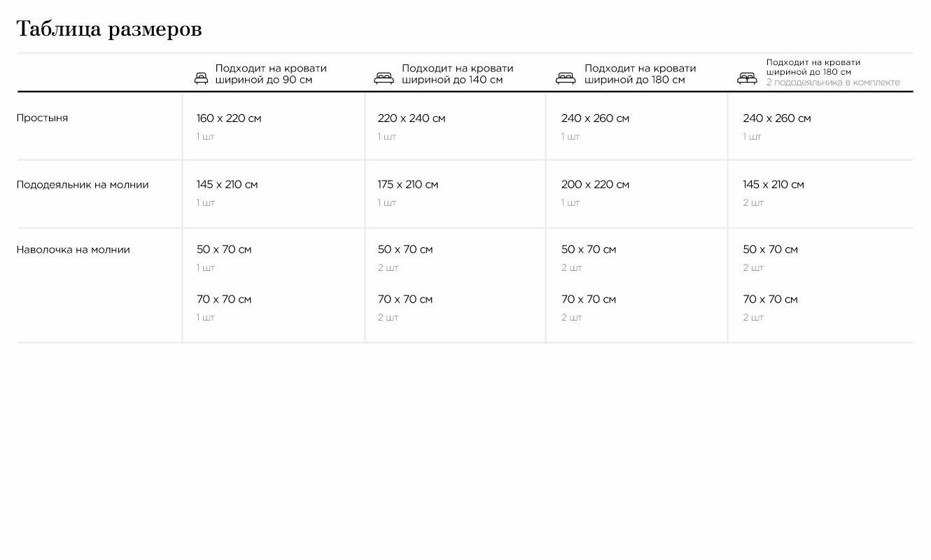Image resolution: width=931 pixels, height=560 pixels.
Task: Click the bed icon for 140 cm width
Action: coord(384,78)
